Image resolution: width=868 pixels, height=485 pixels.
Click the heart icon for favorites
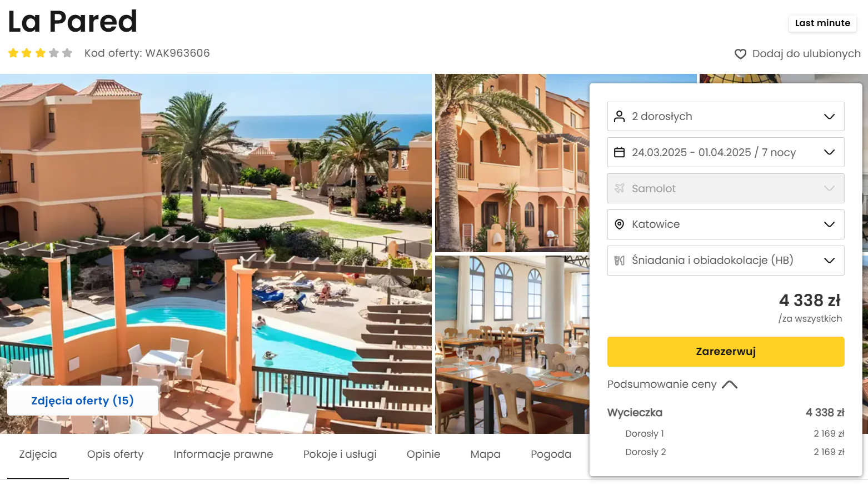pyautogui.click(x=740, y=54)
